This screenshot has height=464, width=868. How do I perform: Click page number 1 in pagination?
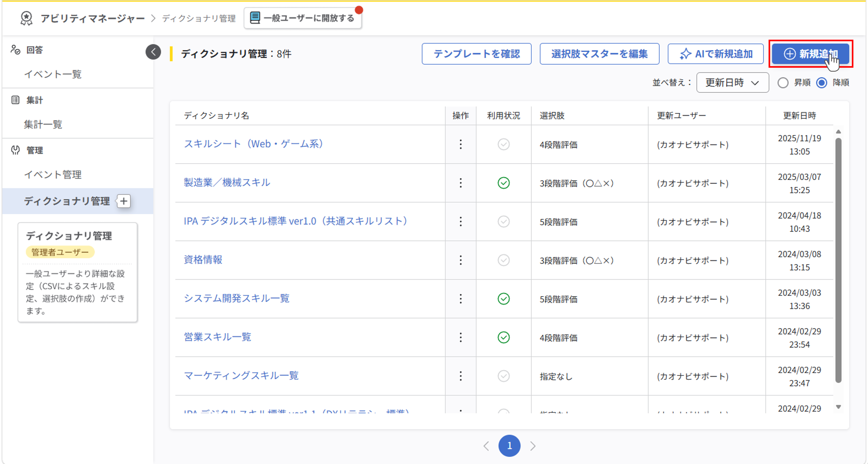click(509, 446)
